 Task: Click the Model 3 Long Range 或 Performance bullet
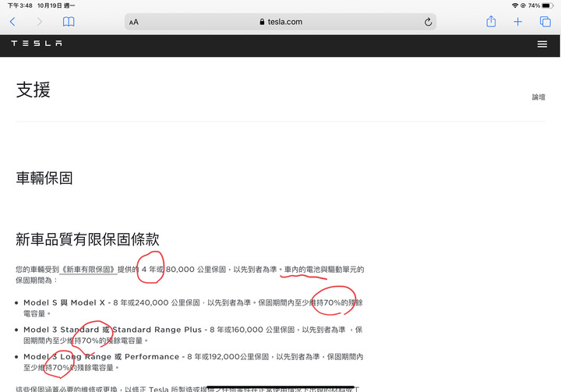click(x=193, y=362)
